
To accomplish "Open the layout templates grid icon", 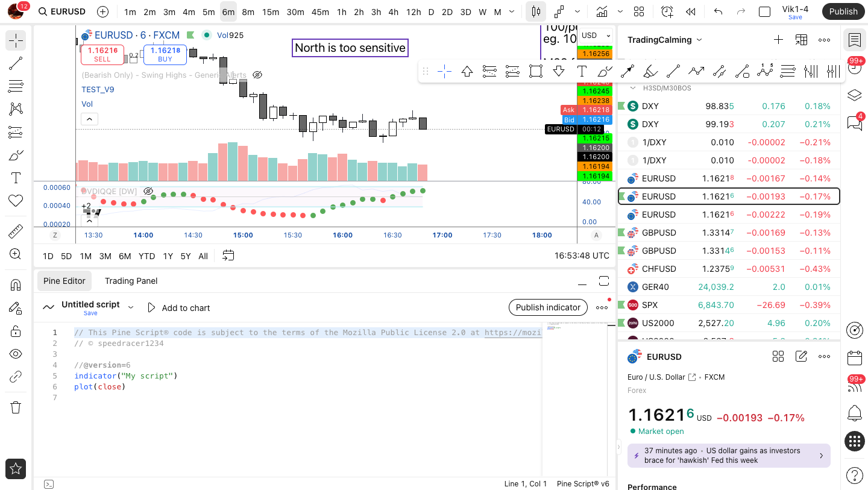I will pyautogui.click(x=639, y=11).
